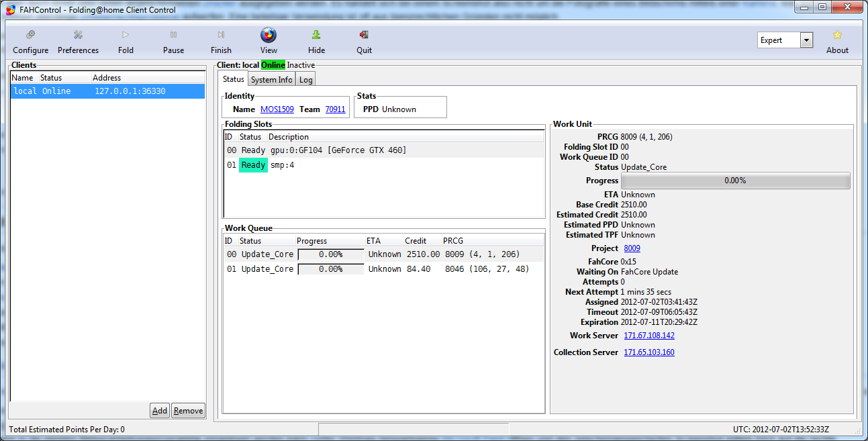Click the Expiration 2012-07-11T20:29:42Z value
868x441 pixels.
(659, 322)
